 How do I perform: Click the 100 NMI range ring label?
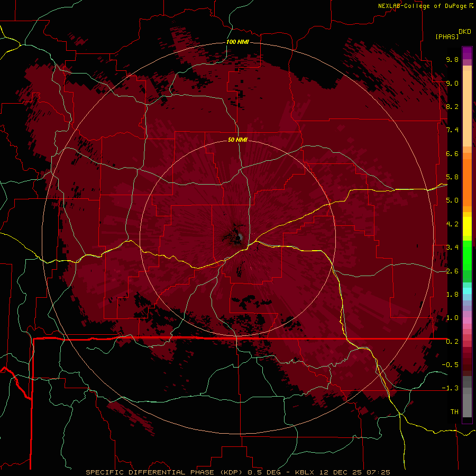(x=237, y=42)
